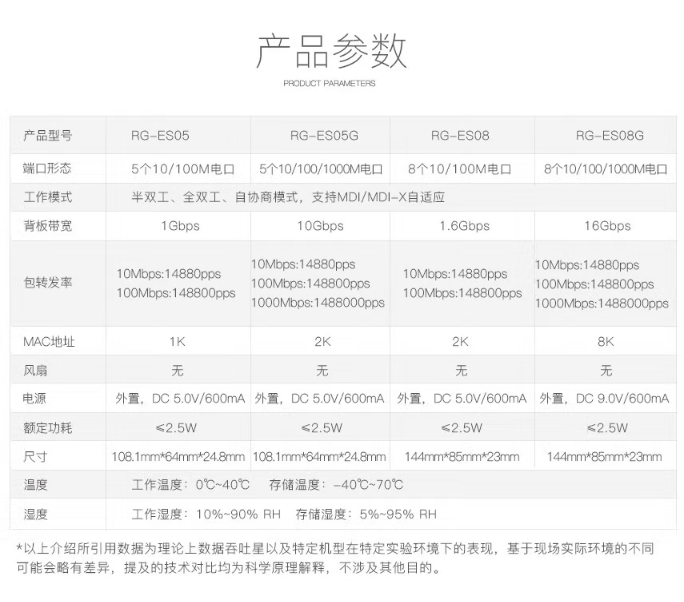Image resolution: width=684 pixels, height=602 pixels.
Task: Click the 8个10/100/1000M电口 cell
Action: pyautogui.click(x=606, y=169)
